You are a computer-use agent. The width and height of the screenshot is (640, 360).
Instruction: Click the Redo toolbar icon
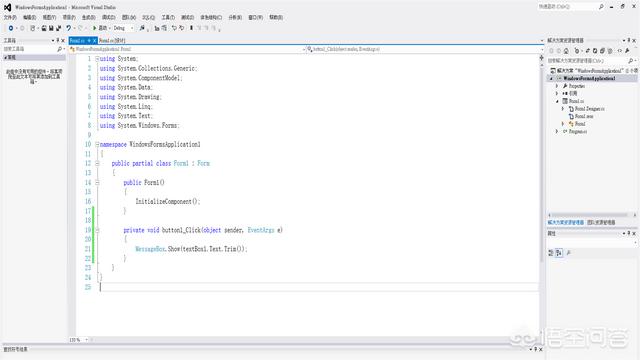(80, 28)
